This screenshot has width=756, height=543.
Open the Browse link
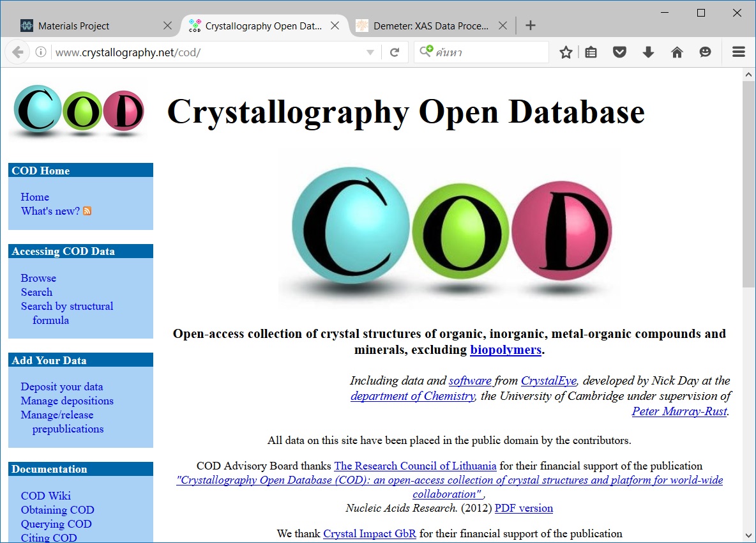click(x=38, y=278)
